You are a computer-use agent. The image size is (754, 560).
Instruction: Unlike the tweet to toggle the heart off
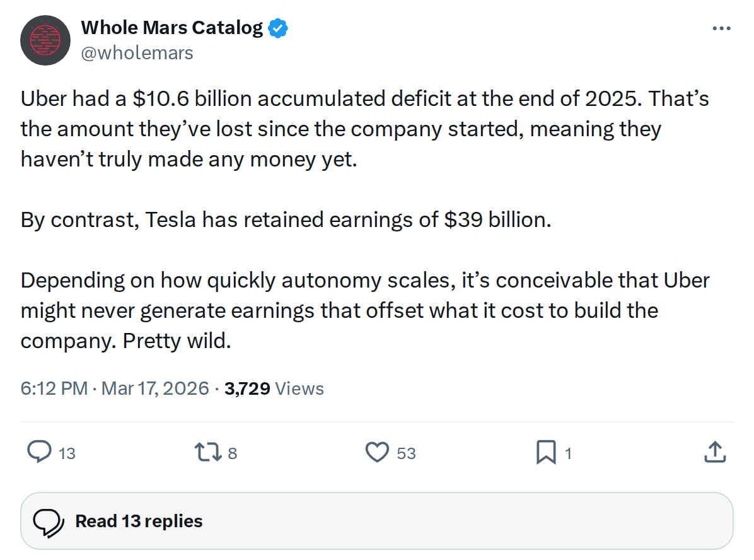[x=378, y=452]
